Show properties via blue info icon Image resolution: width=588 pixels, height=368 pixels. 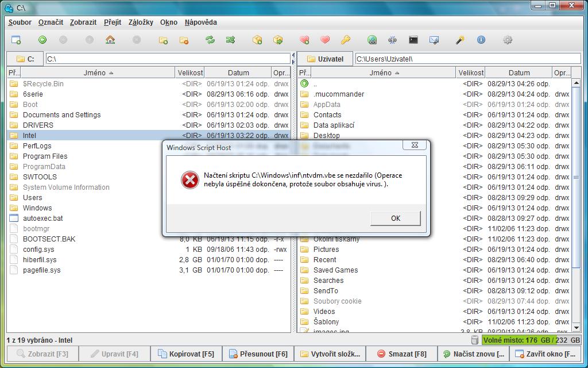[x=481, y=40]
